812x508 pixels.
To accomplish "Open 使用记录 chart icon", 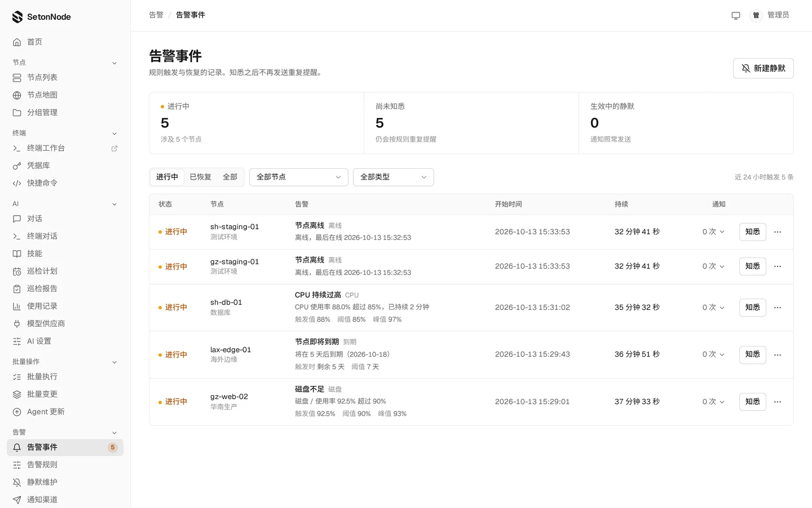I will tap(17, 306).
